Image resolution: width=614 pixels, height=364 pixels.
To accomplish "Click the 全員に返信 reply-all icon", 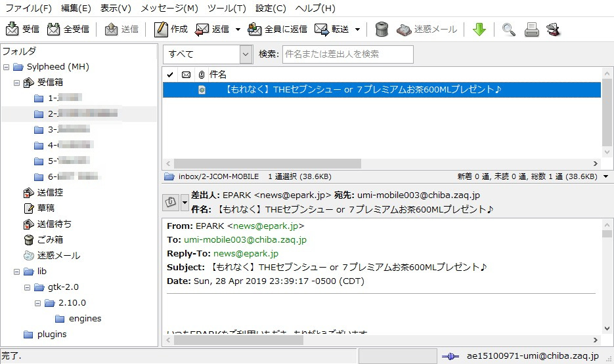I will [255, 30].
